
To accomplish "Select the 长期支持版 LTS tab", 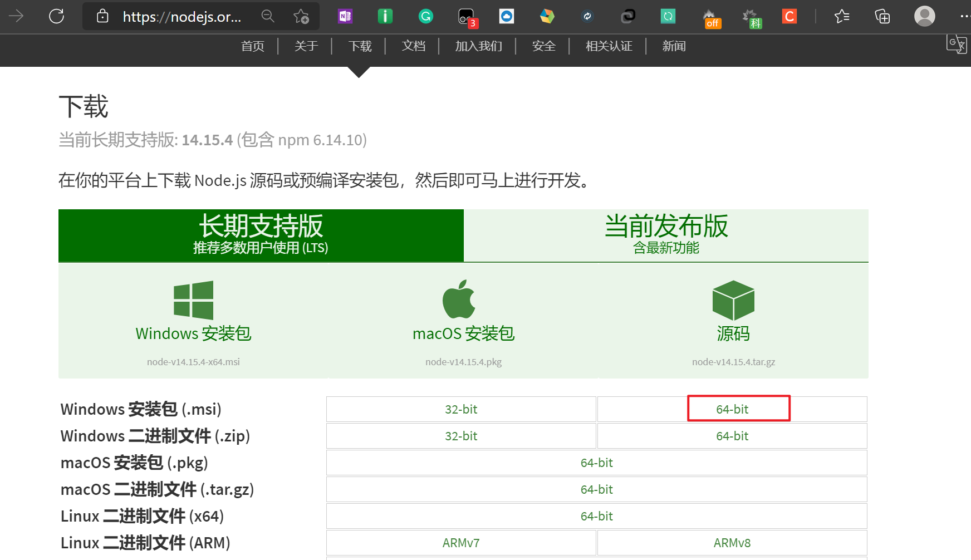I will coord(261,235).
